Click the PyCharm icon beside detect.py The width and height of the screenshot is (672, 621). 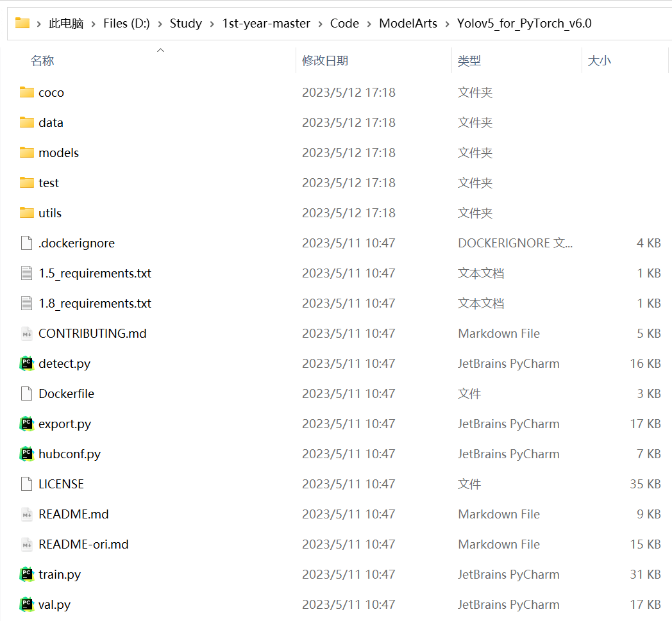pos(26,363)
